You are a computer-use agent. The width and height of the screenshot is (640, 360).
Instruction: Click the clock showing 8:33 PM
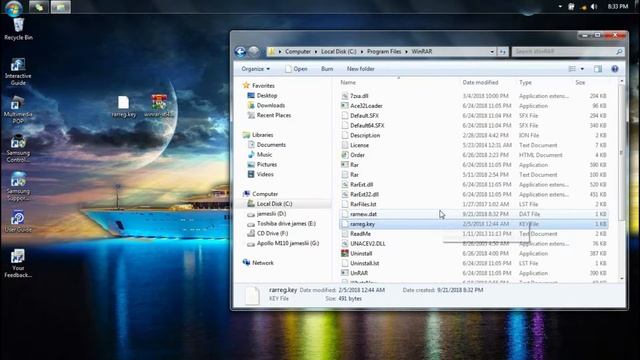618,7
